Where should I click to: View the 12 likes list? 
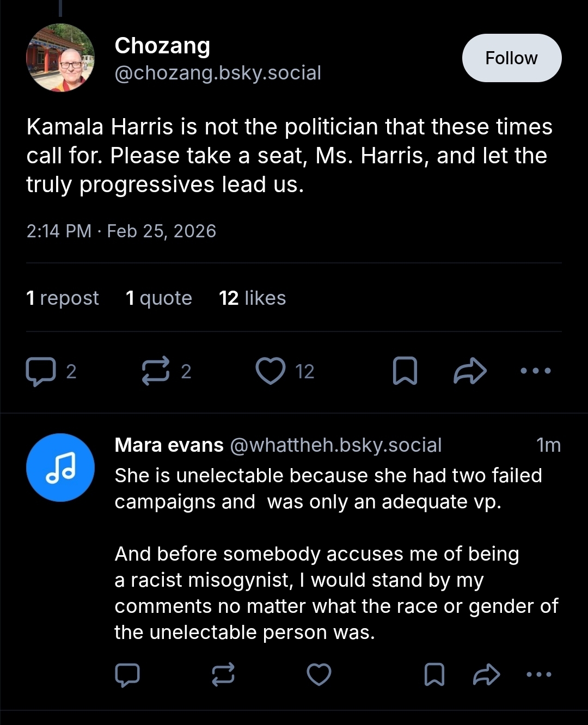253,298
